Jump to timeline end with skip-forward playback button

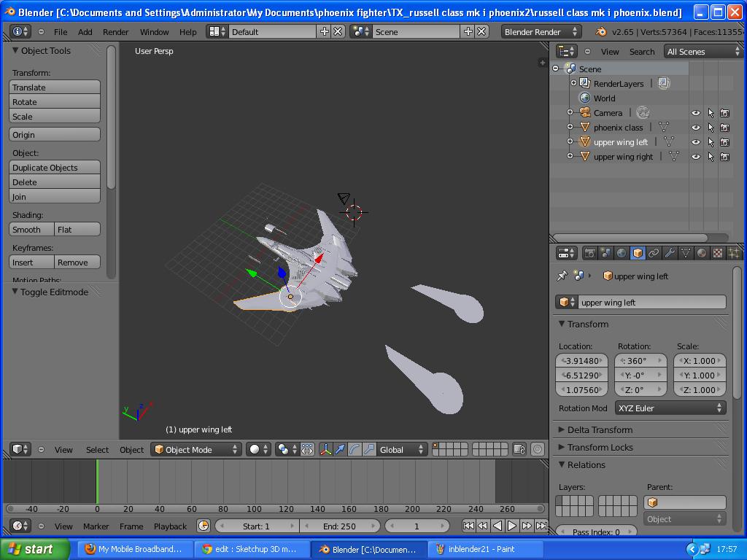[x=541, y=526]
